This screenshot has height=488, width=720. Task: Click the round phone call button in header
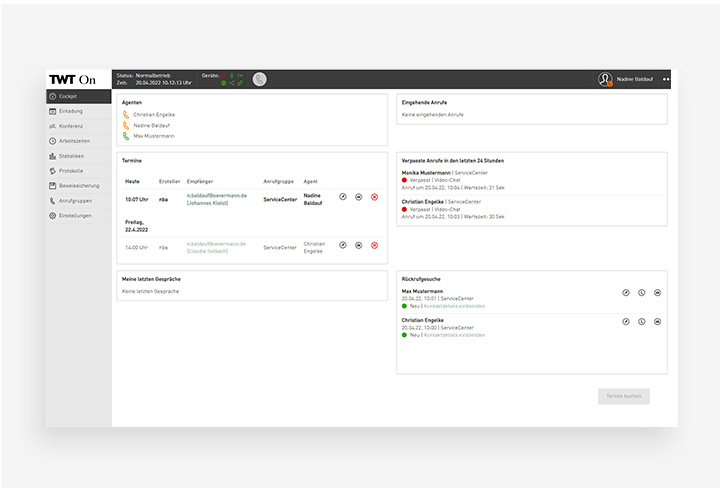coord(259,79)
